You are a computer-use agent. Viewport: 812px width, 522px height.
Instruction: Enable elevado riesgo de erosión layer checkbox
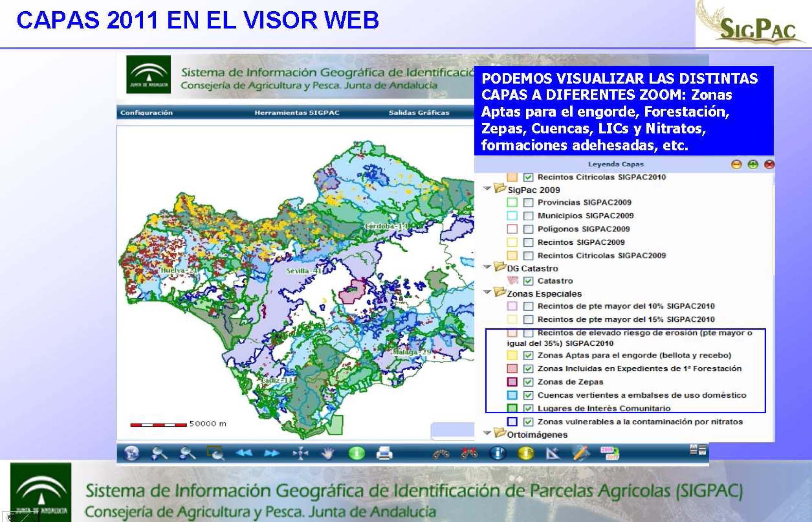(528, 333)
